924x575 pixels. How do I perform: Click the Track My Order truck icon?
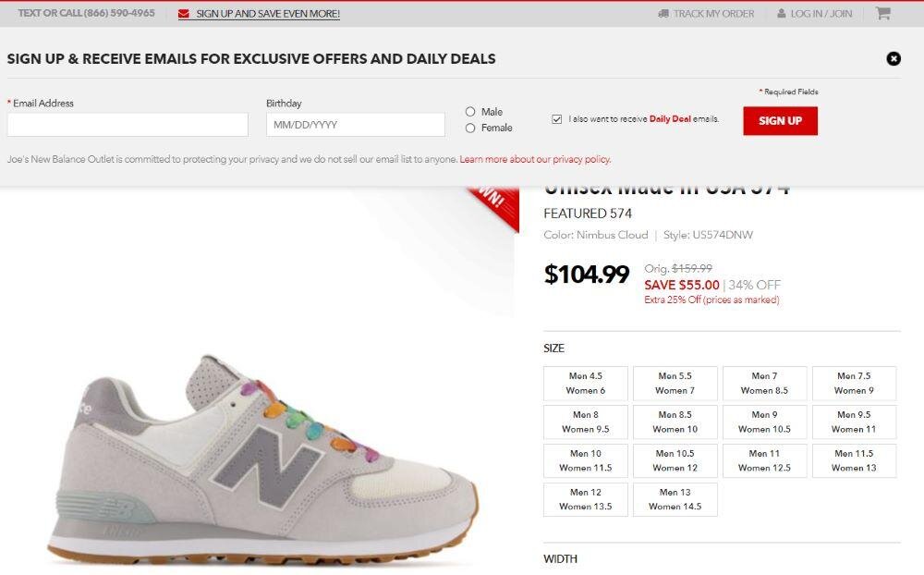(x=663, y=14)
